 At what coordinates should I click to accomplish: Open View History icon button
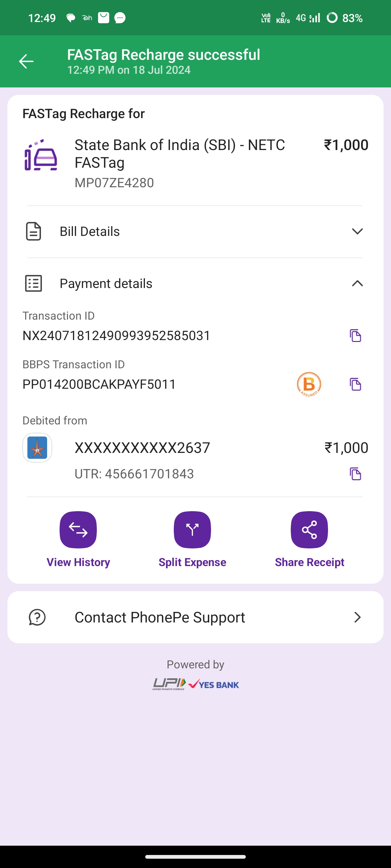click(78, 530)
